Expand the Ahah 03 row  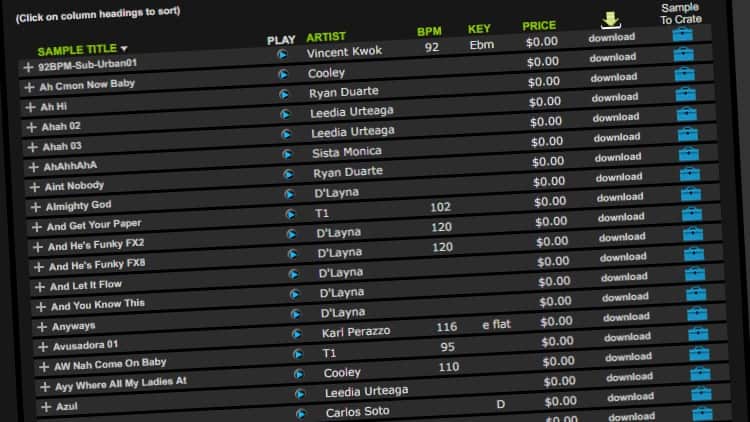tap(33, 147)
